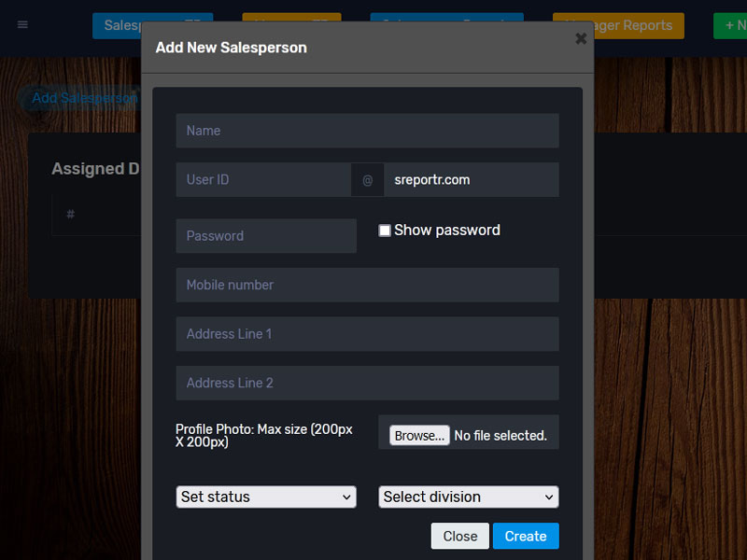Click the Create button
Screen dimensions: 747x560
526,536
